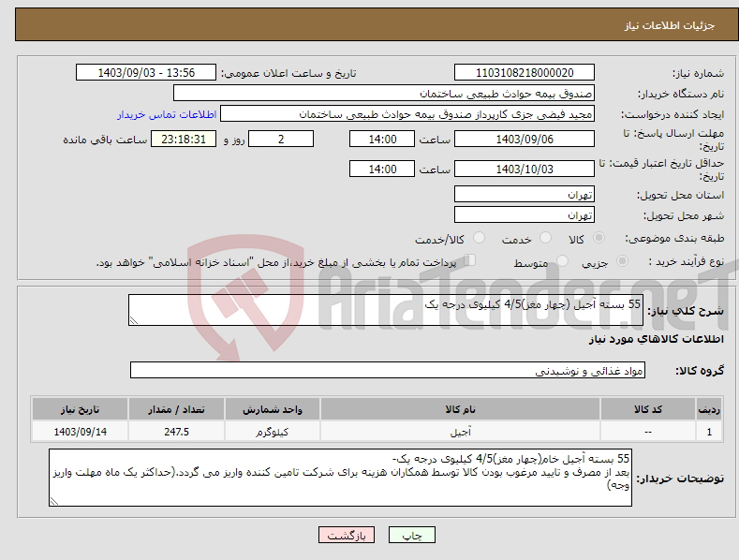
Task: Click the کد کالا column header
Action: point(648,409)
